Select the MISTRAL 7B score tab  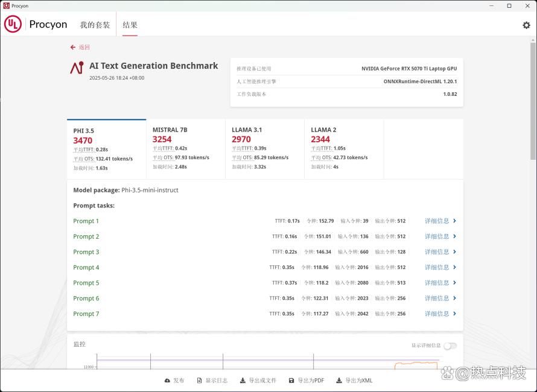tap(186, 149)
